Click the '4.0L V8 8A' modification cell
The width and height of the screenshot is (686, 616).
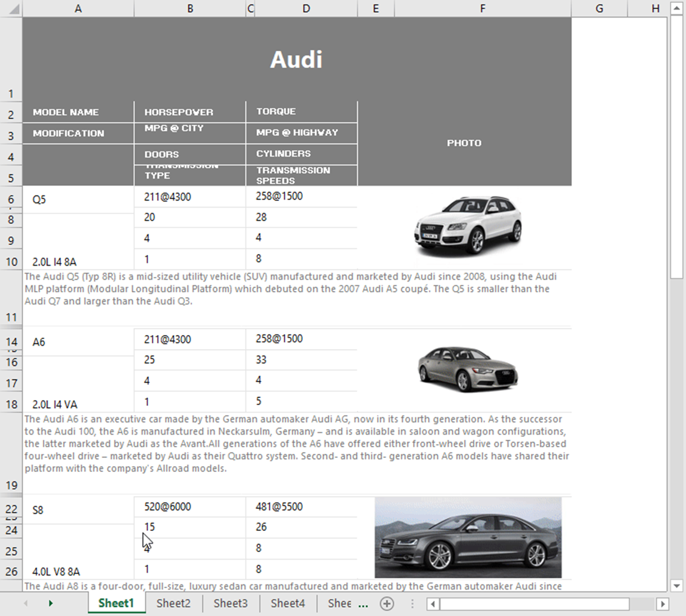click(78, 552)
